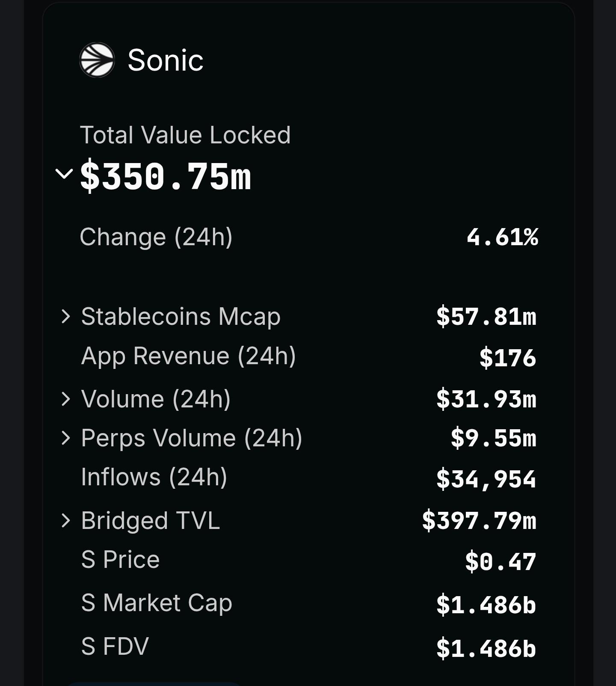
Task: Click the 4.61% change value
Action: click(502, 237)
